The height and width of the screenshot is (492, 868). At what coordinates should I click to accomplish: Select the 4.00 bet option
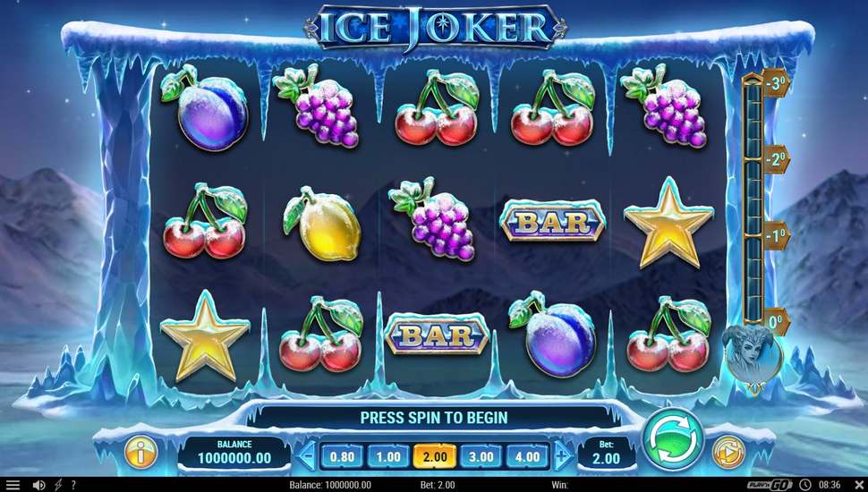527,456
